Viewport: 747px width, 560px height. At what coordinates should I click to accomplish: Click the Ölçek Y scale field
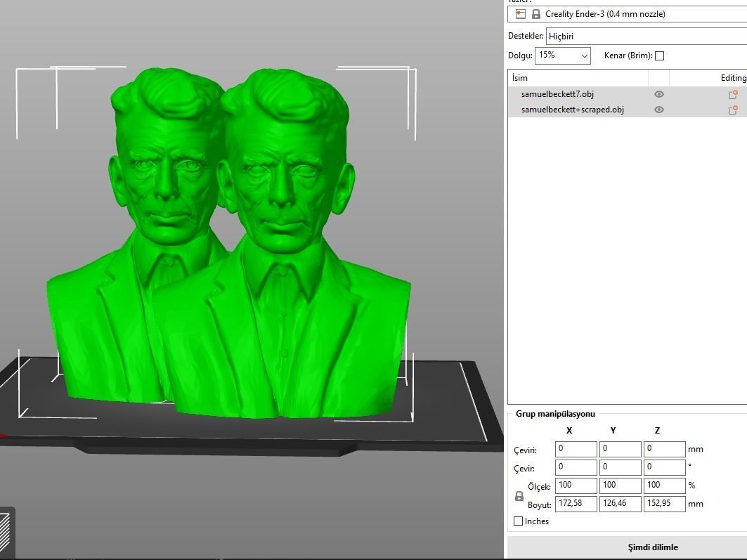(621, 486)
